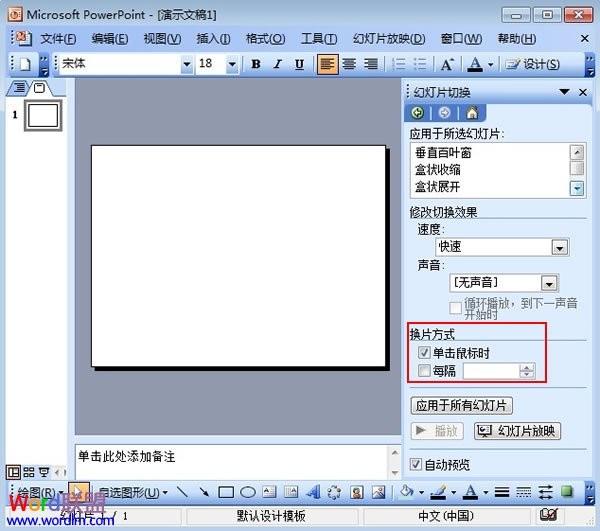Open the 幻灯片放映 Slide Show menu
600x531 pixels.
pos(389,39)
